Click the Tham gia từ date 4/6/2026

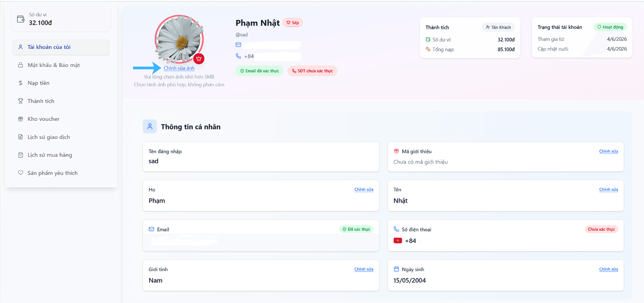click(617, 39)
